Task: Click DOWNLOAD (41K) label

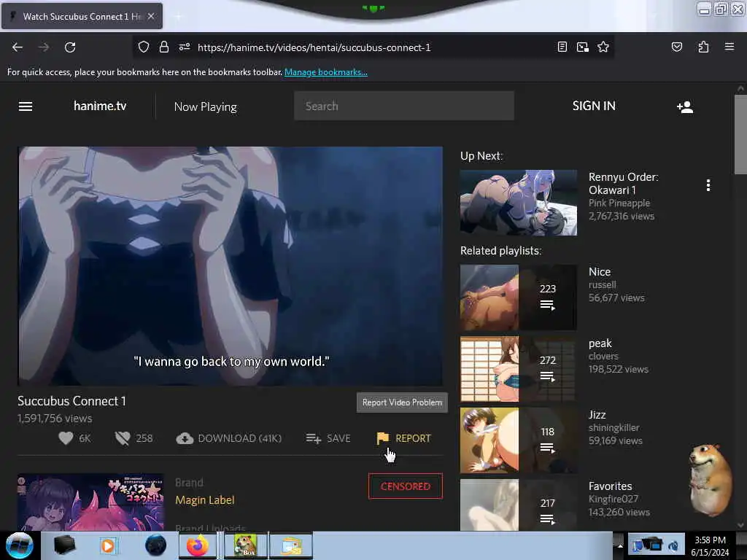Action: click(239, 438)
